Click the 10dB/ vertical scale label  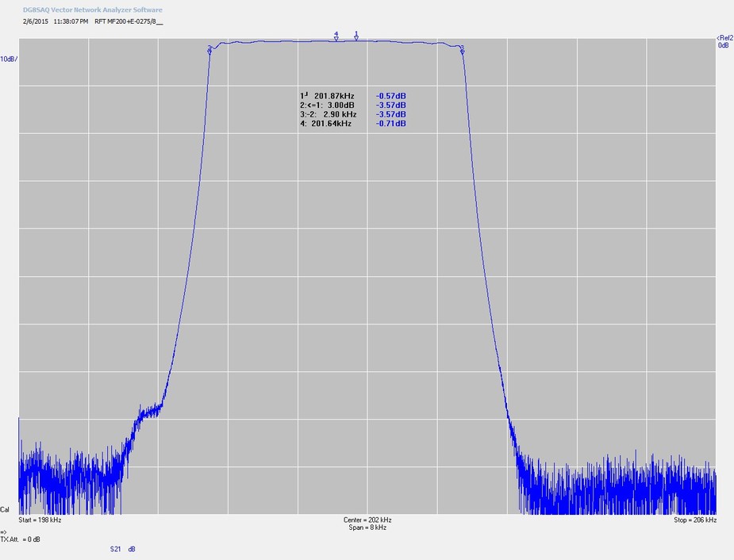click(x=9, y=59)
